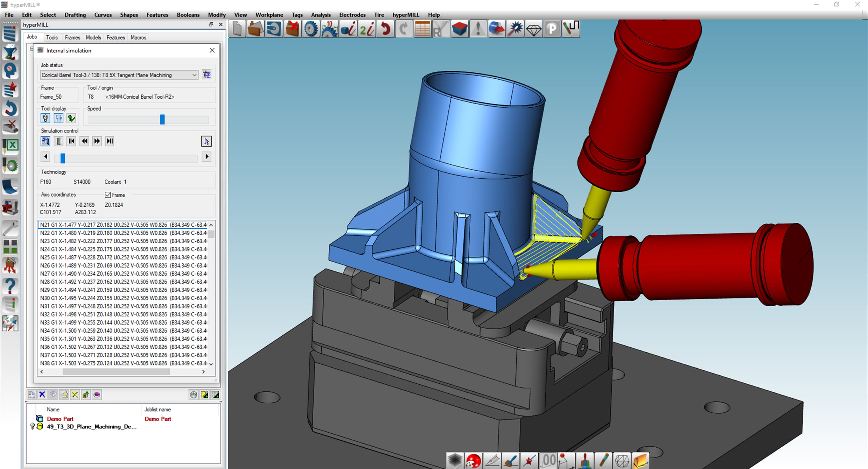
Task: Click the horizontal scrollbar of NC code list
Action: (x=116, y=372)
